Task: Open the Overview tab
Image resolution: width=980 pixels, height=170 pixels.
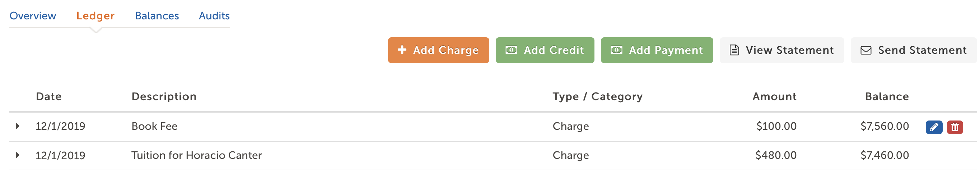Action: 33,16
